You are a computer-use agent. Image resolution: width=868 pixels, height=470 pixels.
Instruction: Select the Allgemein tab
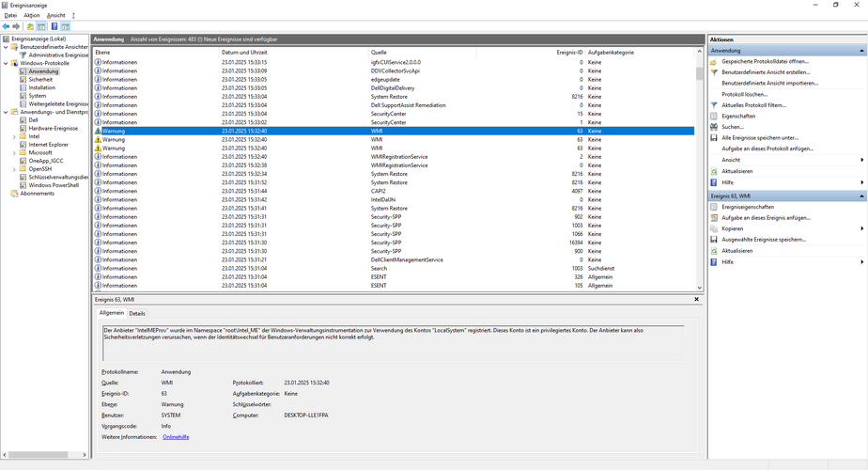pyautogui.click(x=111, y=313)
